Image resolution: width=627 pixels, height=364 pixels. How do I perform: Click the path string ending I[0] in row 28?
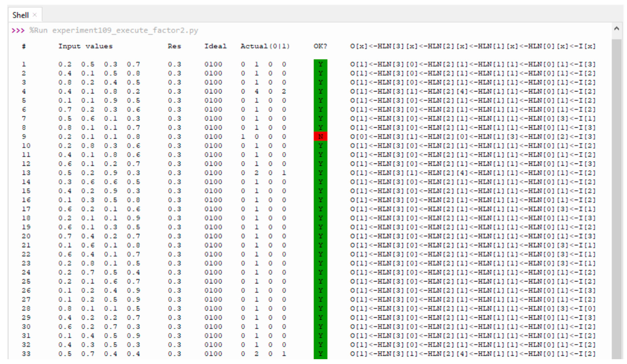pos(473,308)
